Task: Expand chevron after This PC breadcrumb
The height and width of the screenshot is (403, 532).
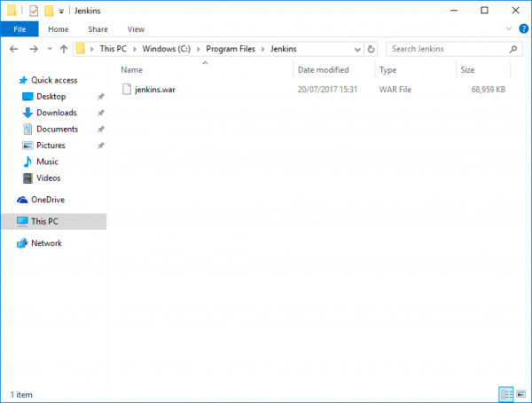Action: [x=135, y=50]
